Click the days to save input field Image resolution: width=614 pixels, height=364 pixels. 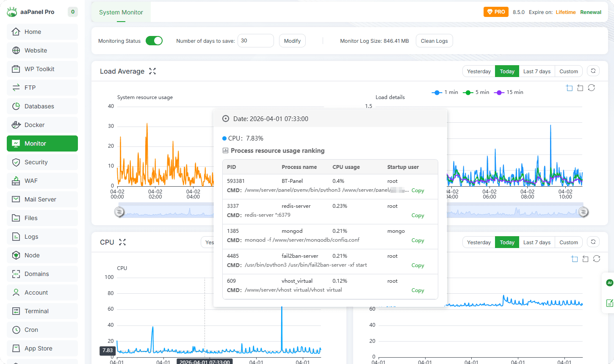click(255, 41)
